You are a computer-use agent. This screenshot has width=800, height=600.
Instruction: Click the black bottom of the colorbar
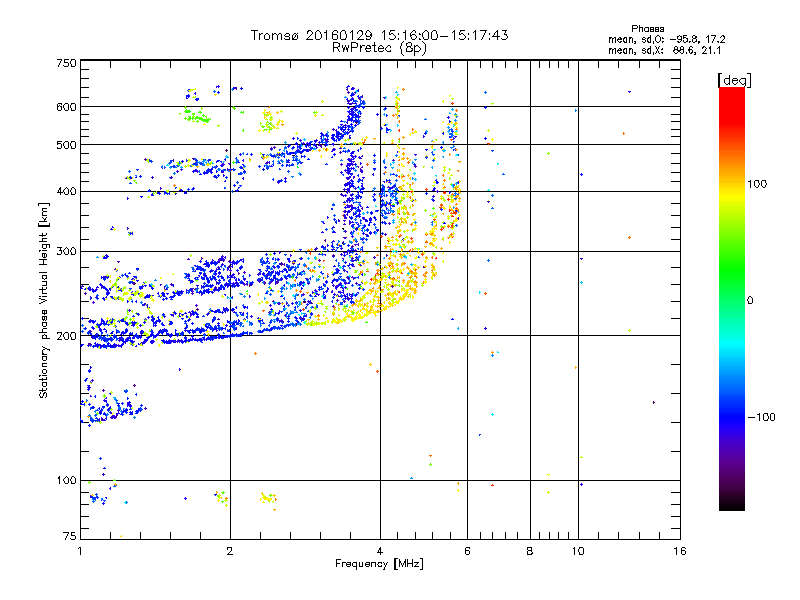[x=732, y=504]
